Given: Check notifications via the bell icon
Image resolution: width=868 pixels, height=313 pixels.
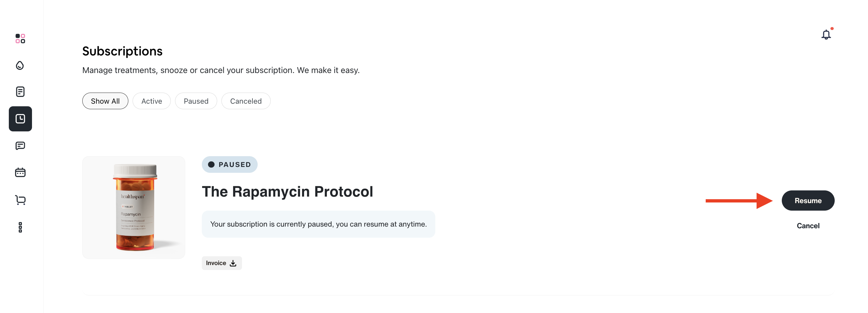Looking at the screenshot, I should [826, 34].
